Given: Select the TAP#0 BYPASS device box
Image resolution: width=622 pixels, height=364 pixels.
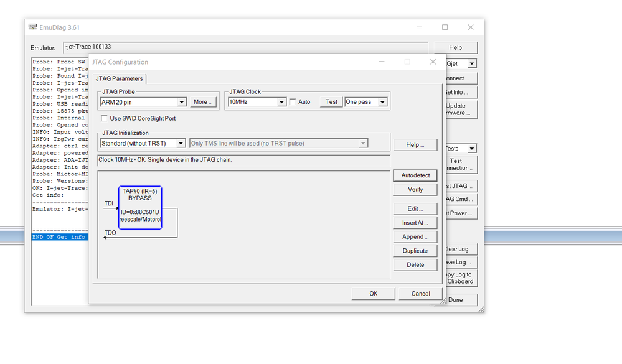Looking at the screenshot, I should coord(140,207).
